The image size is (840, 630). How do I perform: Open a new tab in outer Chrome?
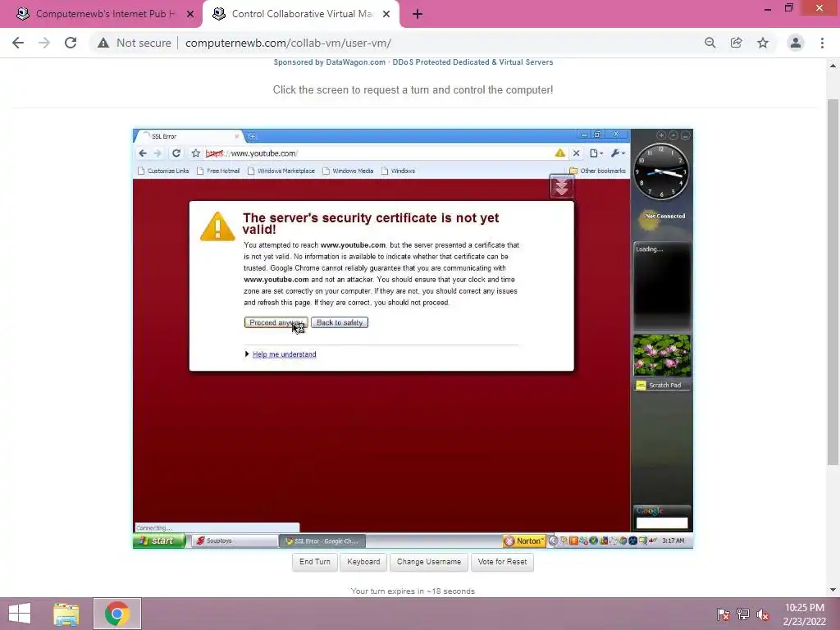tap(418, 15)
